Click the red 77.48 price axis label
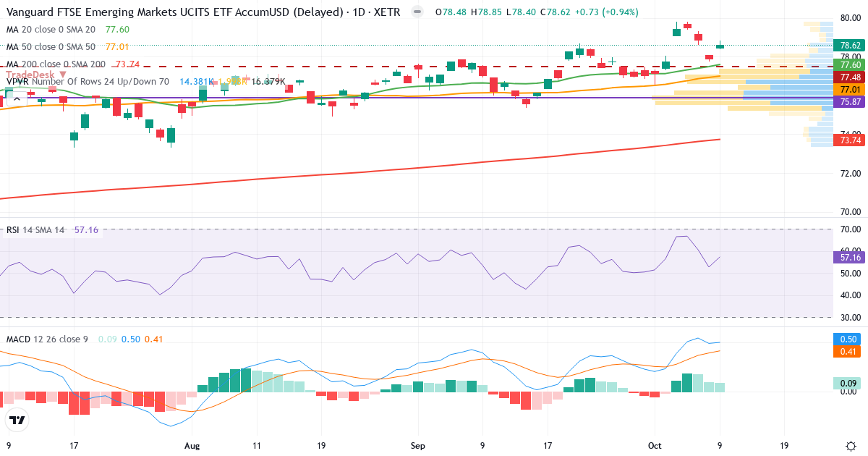Screen dimensions: 868x456 tap(848, 77)
